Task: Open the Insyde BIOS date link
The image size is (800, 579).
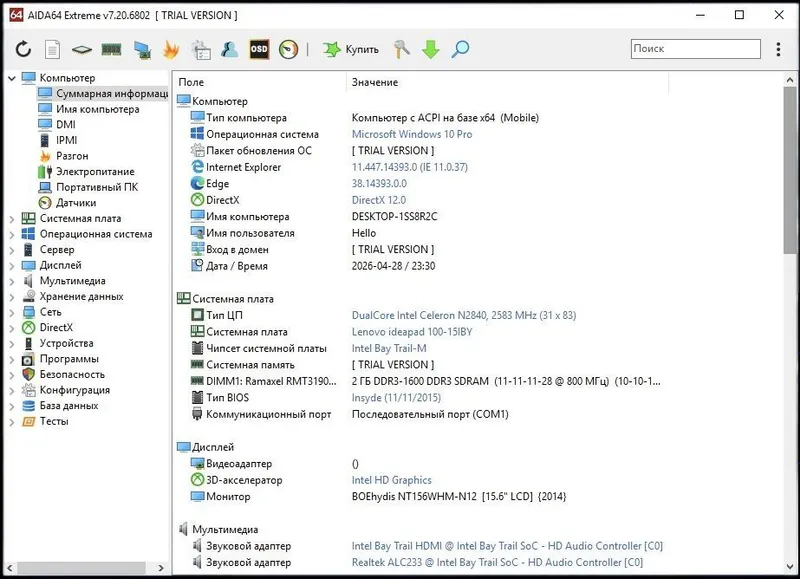Action: pyautogui.click(x=396, y=397)
